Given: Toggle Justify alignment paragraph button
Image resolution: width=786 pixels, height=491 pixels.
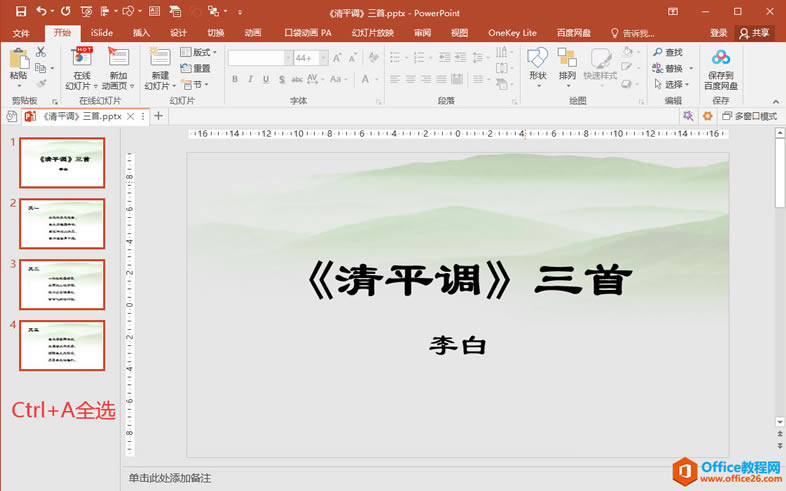Looking at the screenshot, I should point(442,79).
